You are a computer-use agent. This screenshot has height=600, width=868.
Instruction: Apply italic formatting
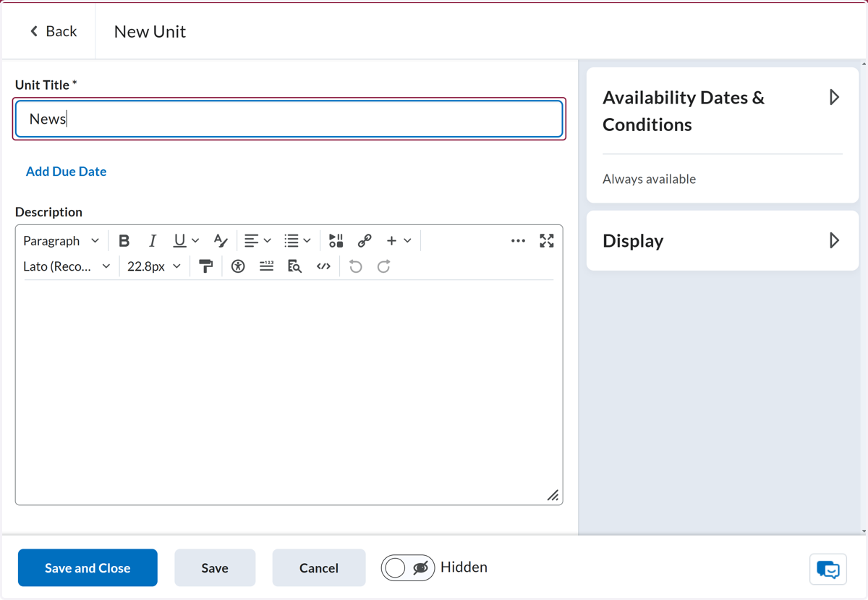click(152, 240)
